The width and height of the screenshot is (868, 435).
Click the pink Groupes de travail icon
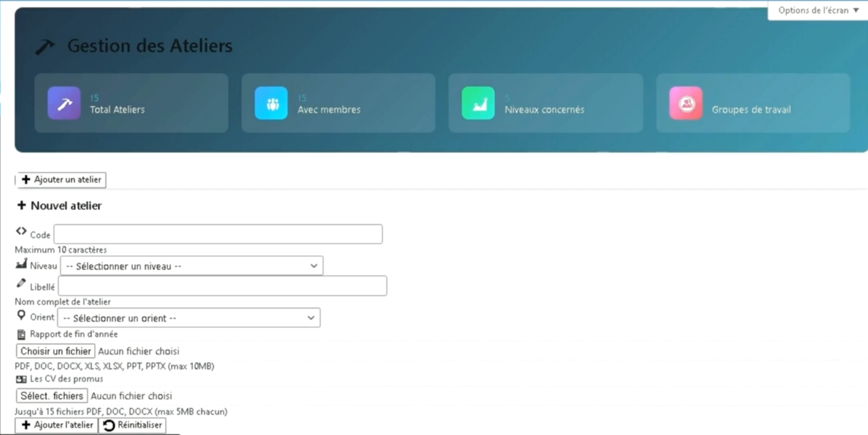[x=686, y=103]
